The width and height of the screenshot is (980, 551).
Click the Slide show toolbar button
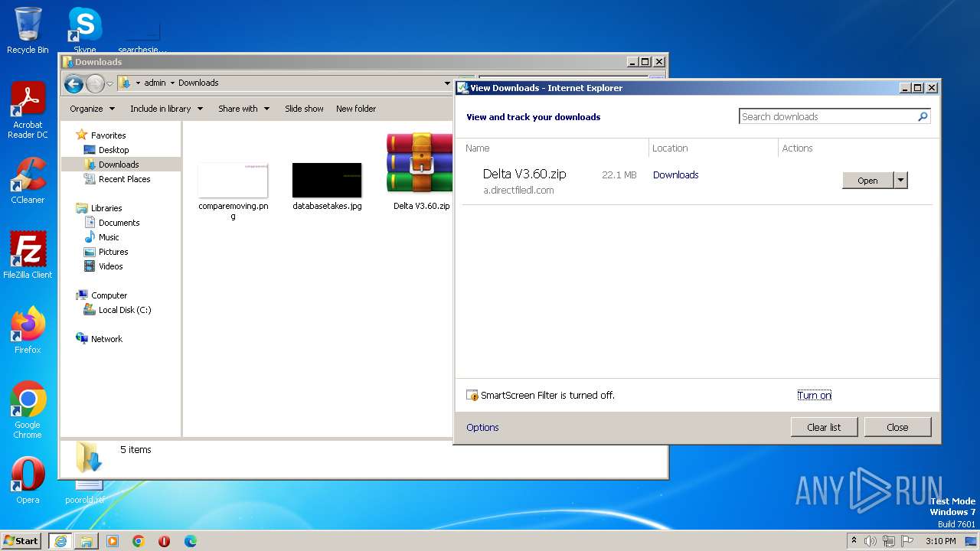click(304, 109)
